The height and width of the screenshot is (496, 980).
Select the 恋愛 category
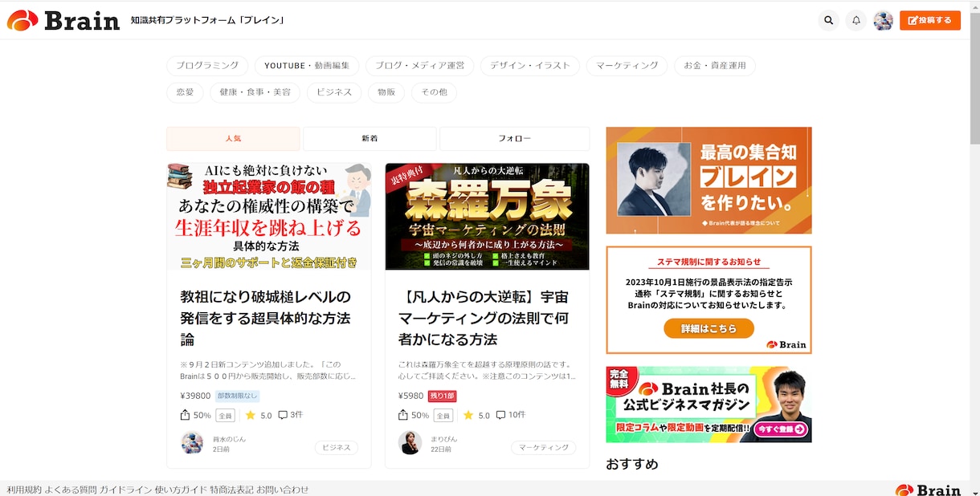(185, 92)
